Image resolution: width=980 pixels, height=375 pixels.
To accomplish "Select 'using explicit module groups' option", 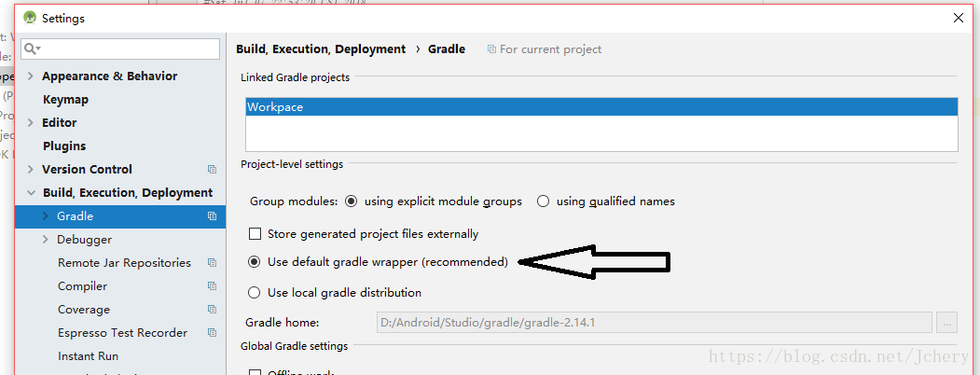I will click(x=352, y=201).
